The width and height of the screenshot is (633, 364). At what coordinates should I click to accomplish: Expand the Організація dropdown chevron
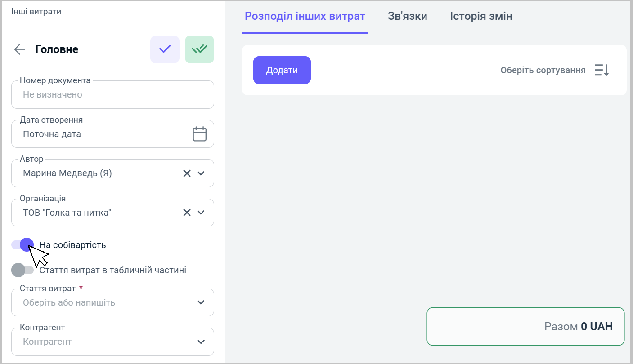coord(201,213)
